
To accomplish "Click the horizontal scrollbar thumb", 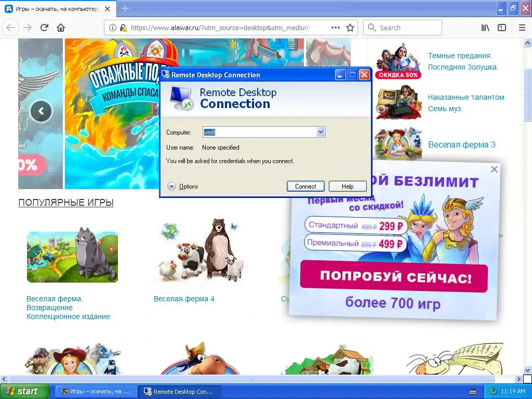I will click(251, 379).
